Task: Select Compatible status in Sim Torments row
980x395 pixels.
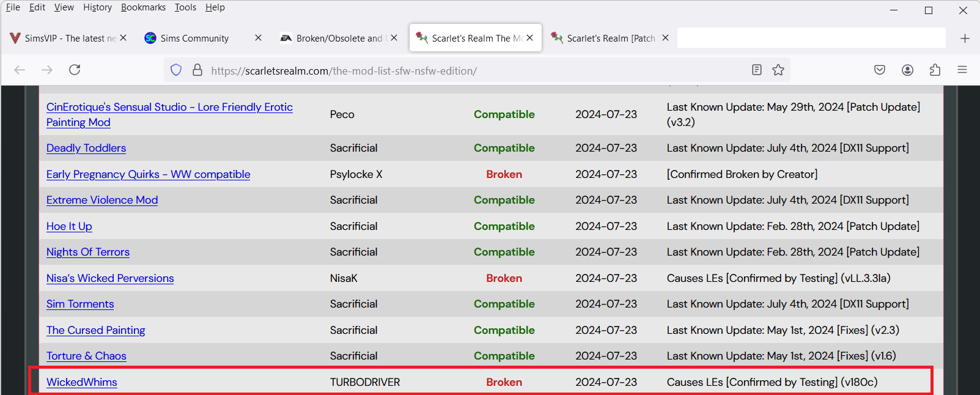Action: point(504,304)
